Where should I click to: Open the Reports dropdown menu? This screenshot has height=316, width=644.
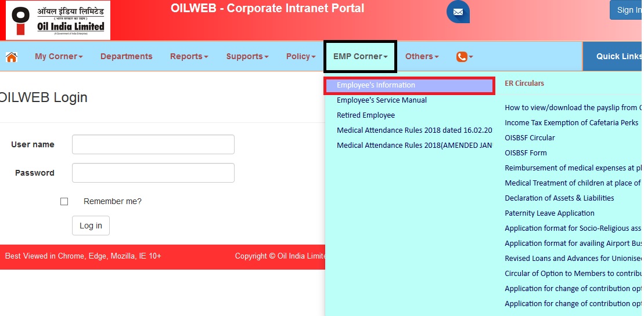click(189, 57)
